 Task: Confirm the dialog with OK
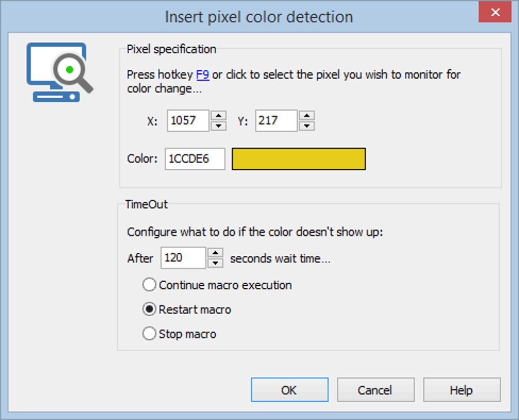290,390
